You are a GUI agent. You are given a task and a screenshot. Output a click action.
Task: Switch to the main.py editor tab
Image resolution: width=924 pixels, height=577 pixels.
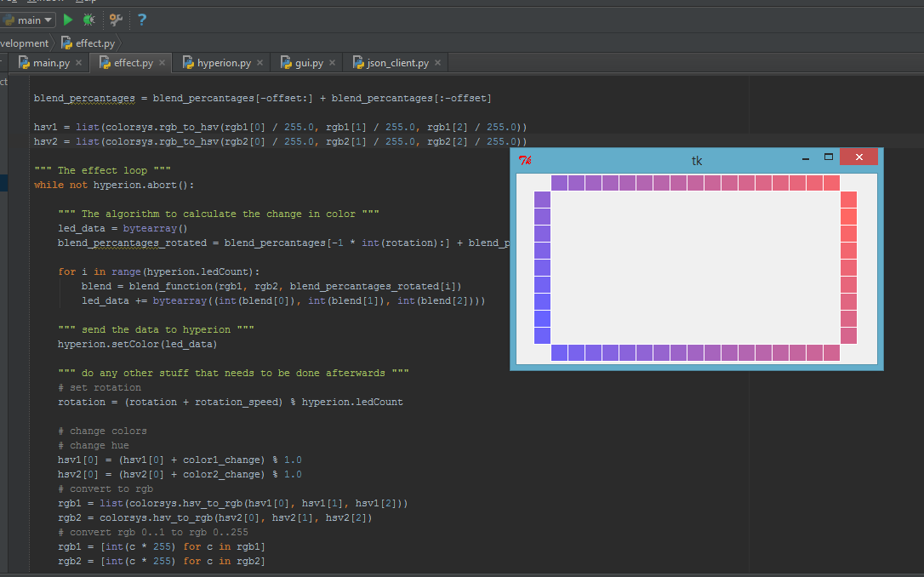pyautogui.click(x=49, y=62)
